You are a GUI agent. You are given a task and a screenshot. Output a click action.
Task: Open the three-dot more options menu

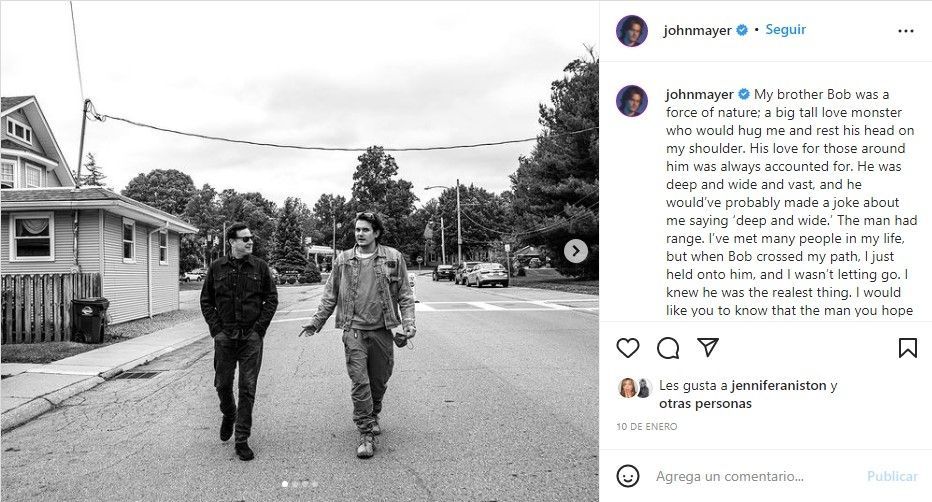click(905, 31)
